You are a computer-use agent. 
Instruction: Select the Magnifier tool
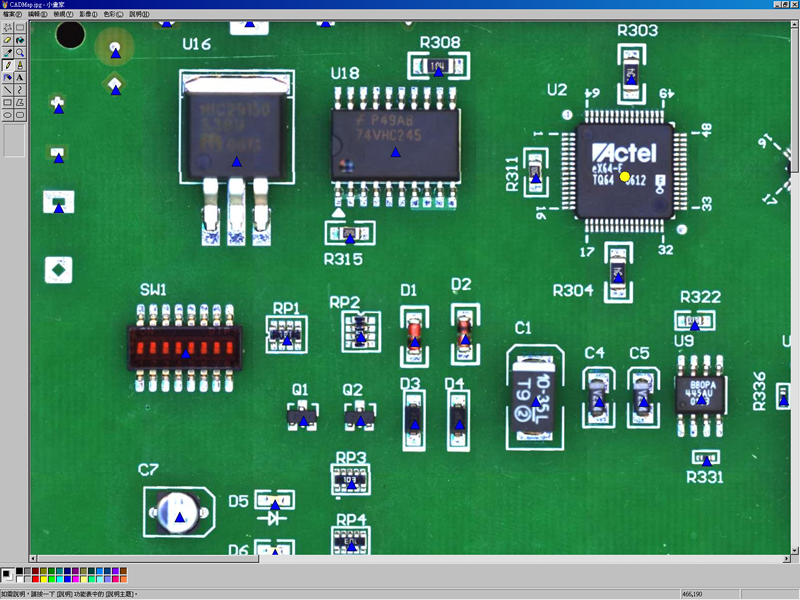click(x=20, y=53)
